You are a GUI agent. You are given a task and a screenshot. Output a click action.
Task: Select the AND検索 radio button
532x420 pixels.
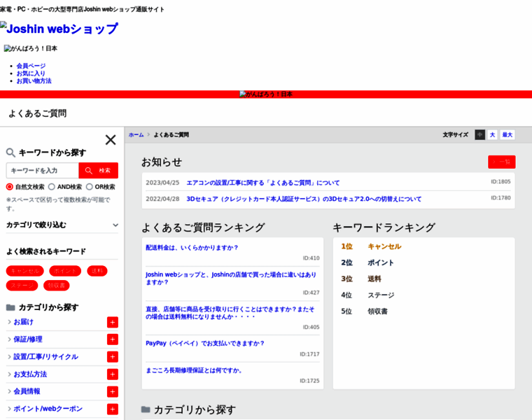pos(52,187)
